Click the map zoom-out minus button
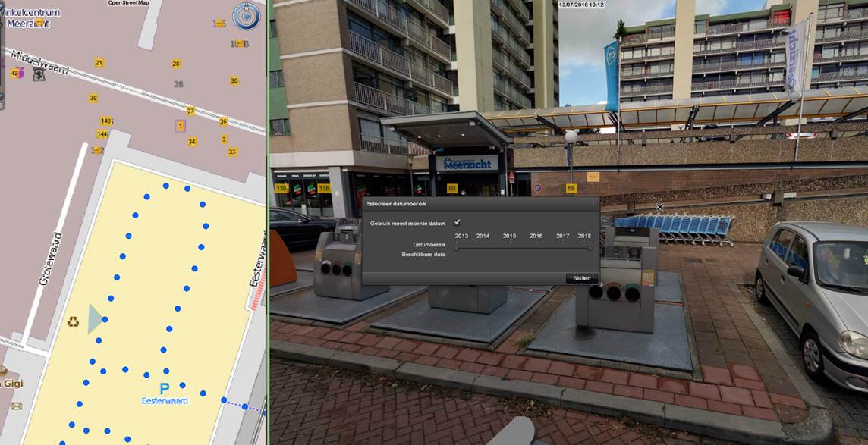Screen dimensions: 868x445 (x=2, y=96)
